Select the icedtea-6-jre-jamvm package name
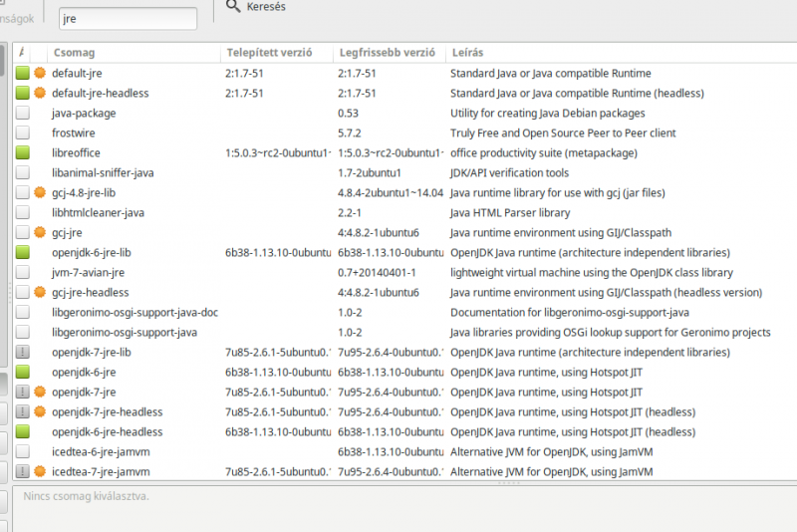Screen dimensions: 797x532 (x=101, y=451)
